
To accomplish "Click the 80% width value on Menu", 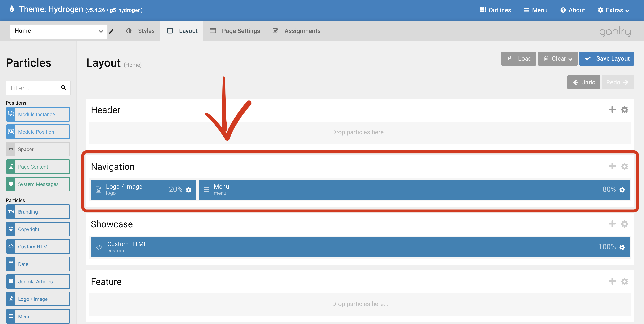I will 609,189.
